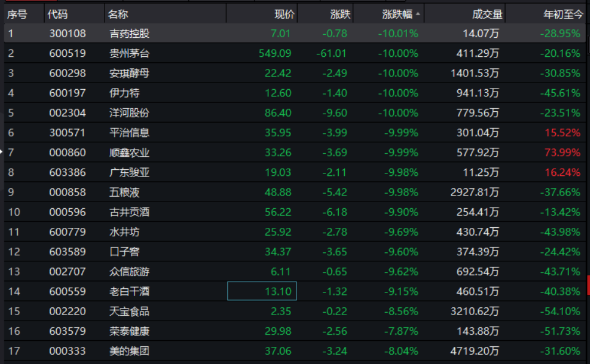Image resolution: width=590 pixels, height=364 pixels.
Task: Select the 古井贡酒 stock name
Action: click(130, 212)
